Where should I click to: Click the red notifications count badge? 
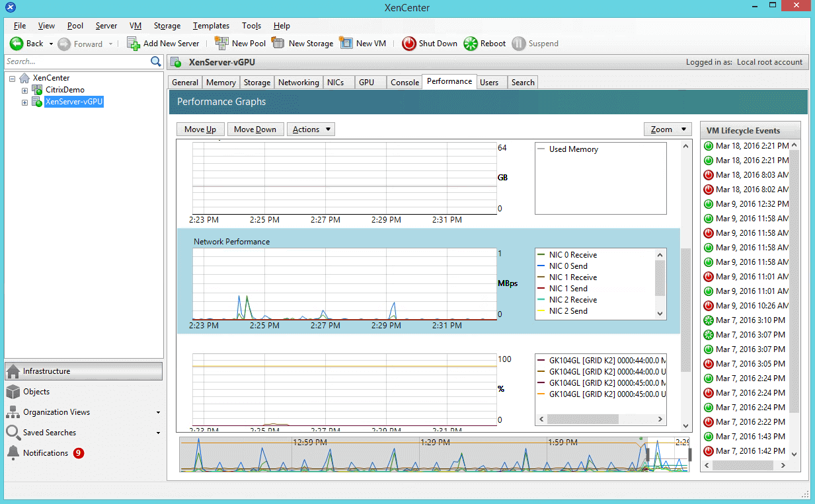click(x=79, y=453)
